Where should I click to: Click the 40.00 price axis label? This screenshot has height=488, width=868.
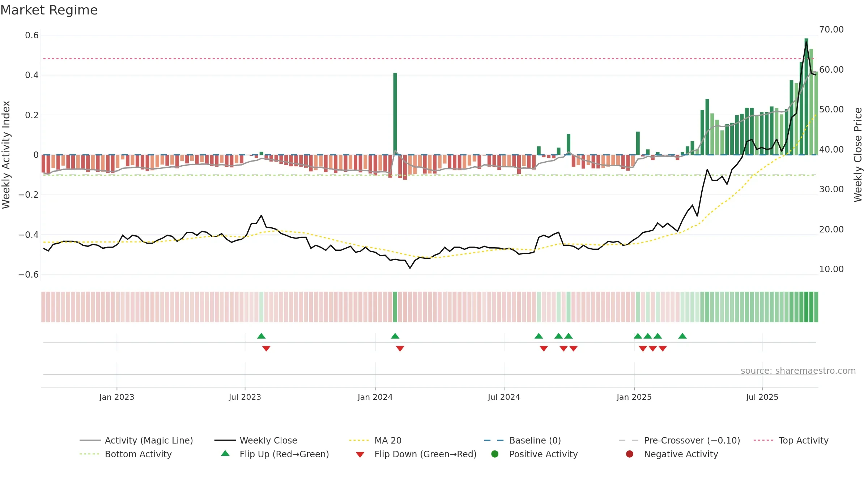pyautogui.click(x=831, y=149)
